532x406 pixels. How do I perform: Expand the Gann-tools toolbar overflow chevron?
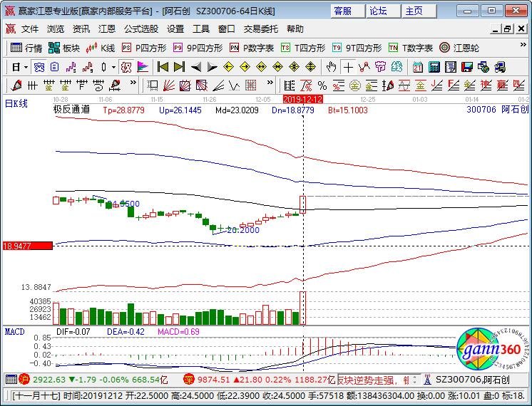(270, 83)
